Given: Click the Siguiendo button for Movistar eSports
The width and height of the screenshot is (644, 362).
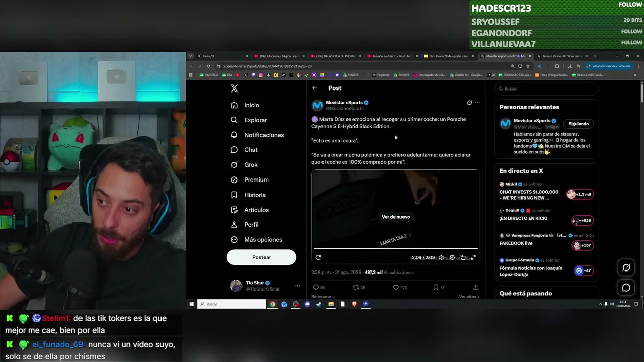Looking at the screenshot, I should [579, 124].
